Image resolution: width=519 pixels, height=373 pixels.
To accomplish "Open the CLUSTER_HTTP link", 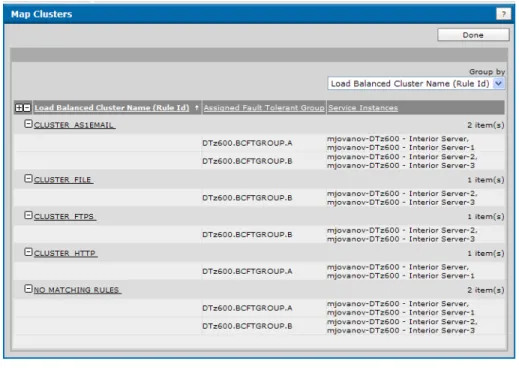I will [65, 253].
